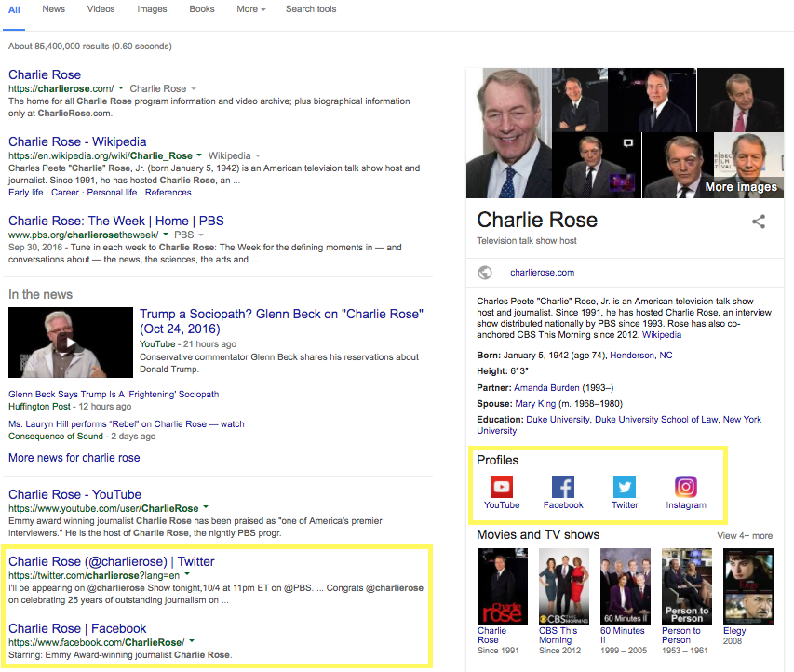This screenshot has width=794, height=672.
Task: Click the CBS This Morning show thumbnail
Action: [x=563, y=586]
